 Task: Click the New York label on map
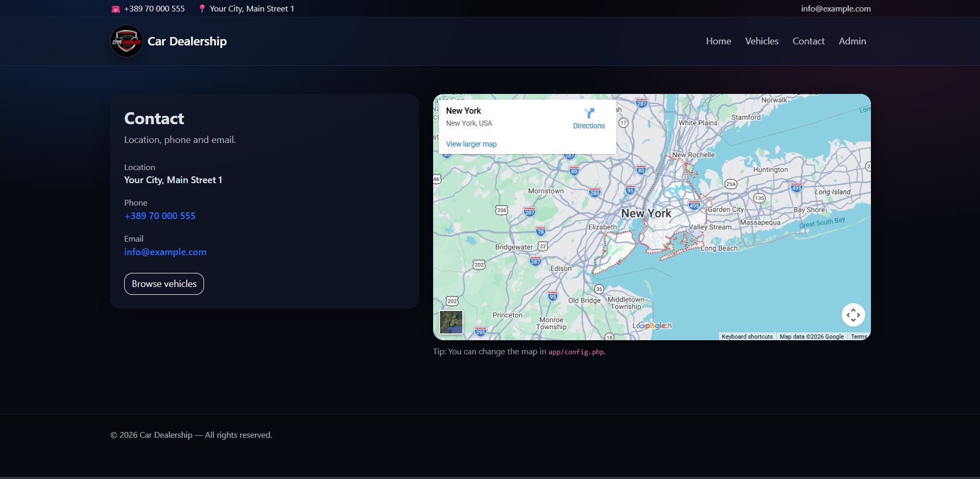coord(646,213)
